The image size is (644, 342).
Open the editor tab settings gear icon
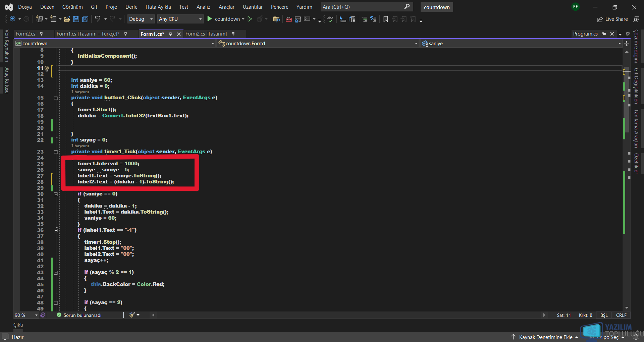(628, 34)
